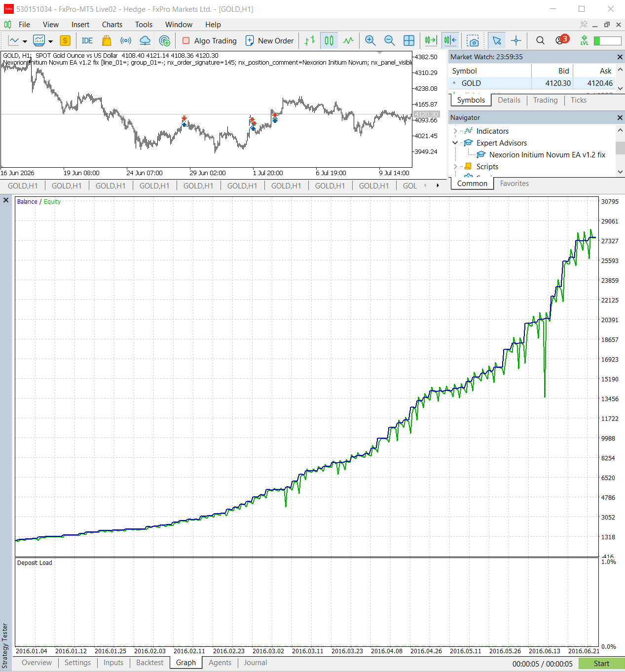Open the Market shopping bag icon

tap(107, 41)
